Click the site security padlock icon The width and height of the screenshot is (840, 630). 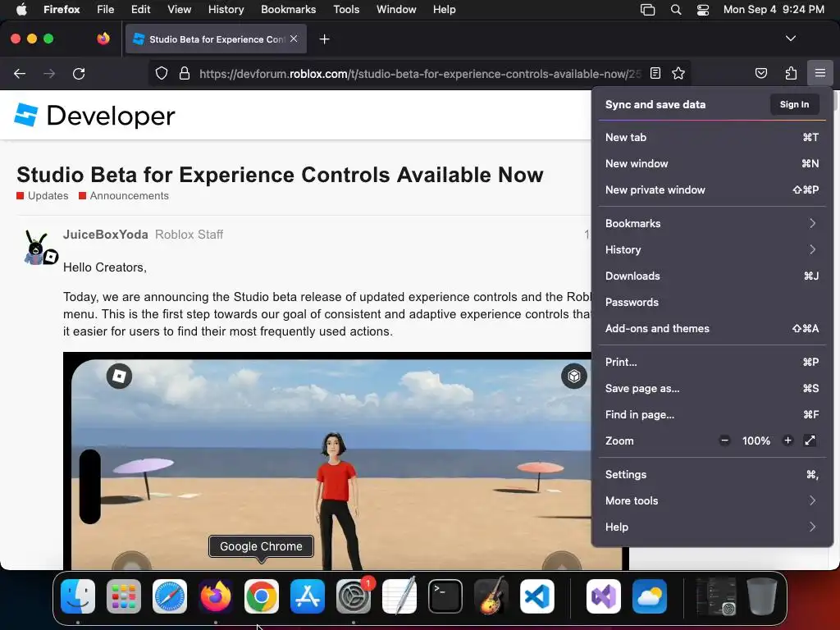(x=185, y=73)
